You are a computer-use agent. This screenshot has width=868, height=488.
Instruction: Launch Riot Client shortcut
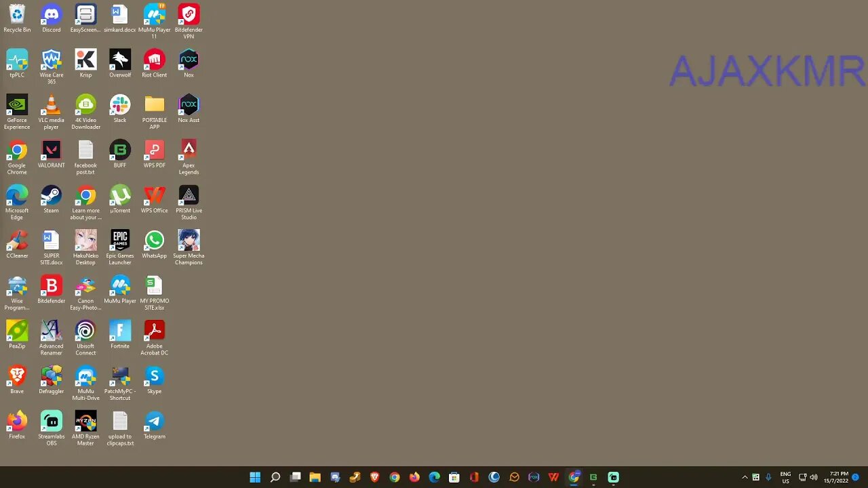click(x=154, y=63)
